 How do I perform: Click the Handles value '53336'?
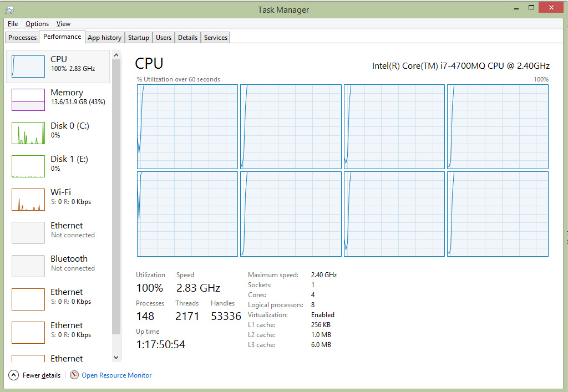(226, 316)
